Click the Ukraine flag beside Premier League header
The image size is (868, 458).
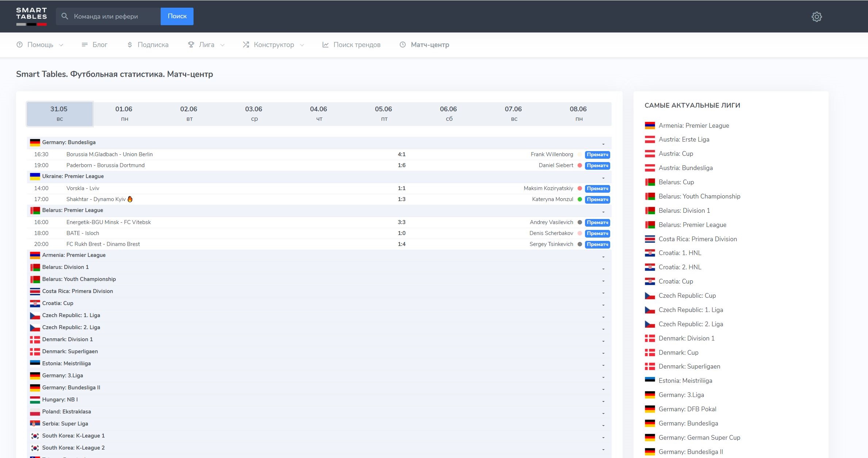click(35, 176)
